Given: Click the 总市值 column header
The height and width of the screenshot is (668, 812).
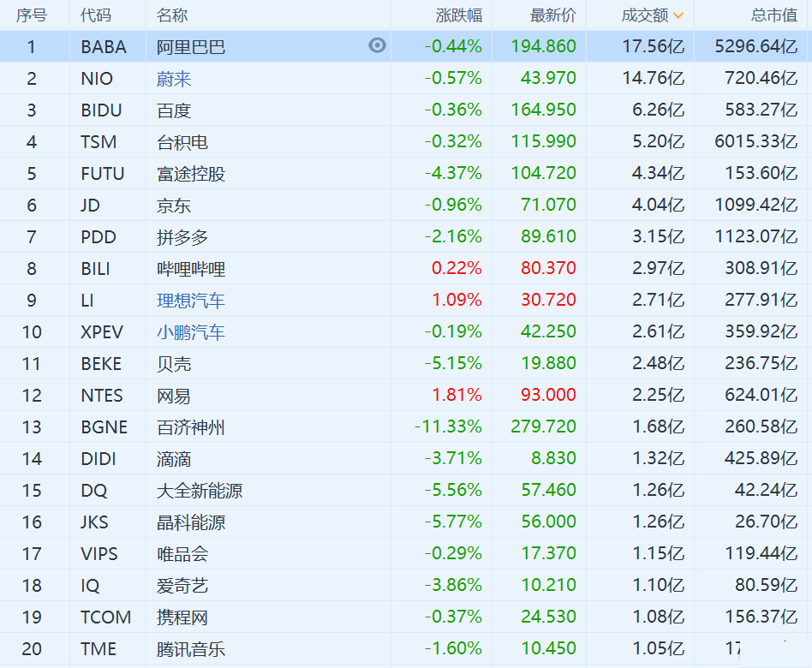Looking at the screenshot, I should pyautogui.click(x=774, y=15).
